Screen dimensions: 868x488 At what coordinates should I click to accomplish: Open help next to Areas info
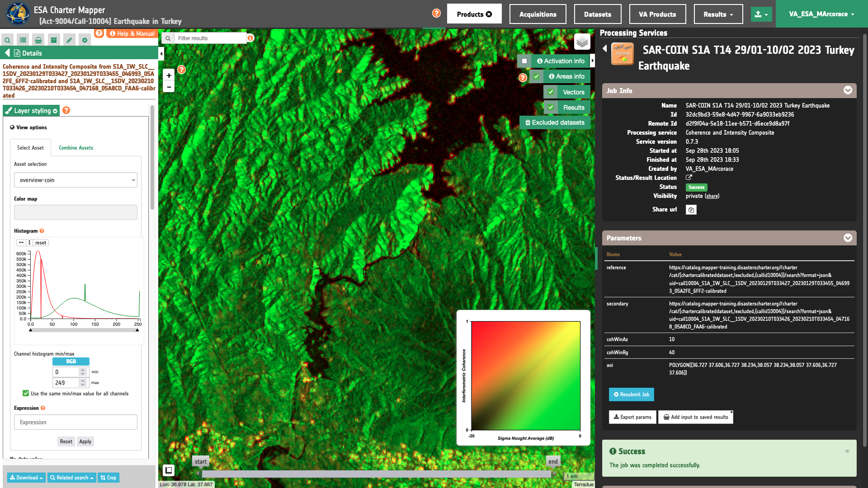[523, 78]
